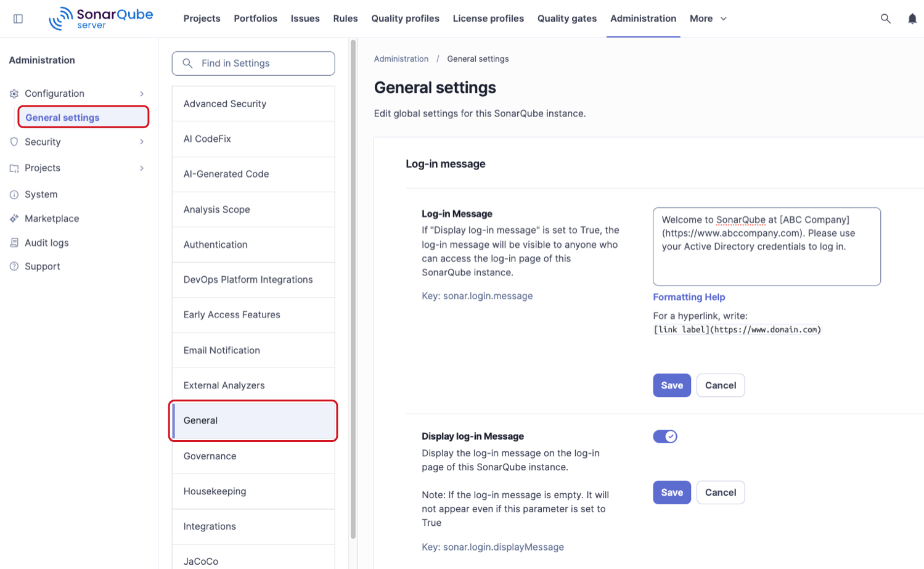The width and height of the screenshot is (924, 569).
Task: Expand the sidebar Projects section chevron
Action: point(142,168)
